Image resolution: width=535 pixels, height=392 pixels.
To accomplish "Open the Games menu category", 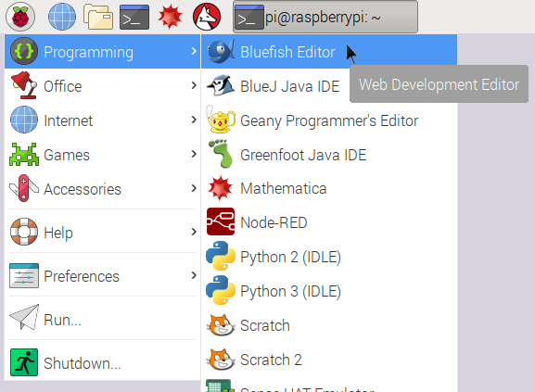I will click(x=102, y=154).
